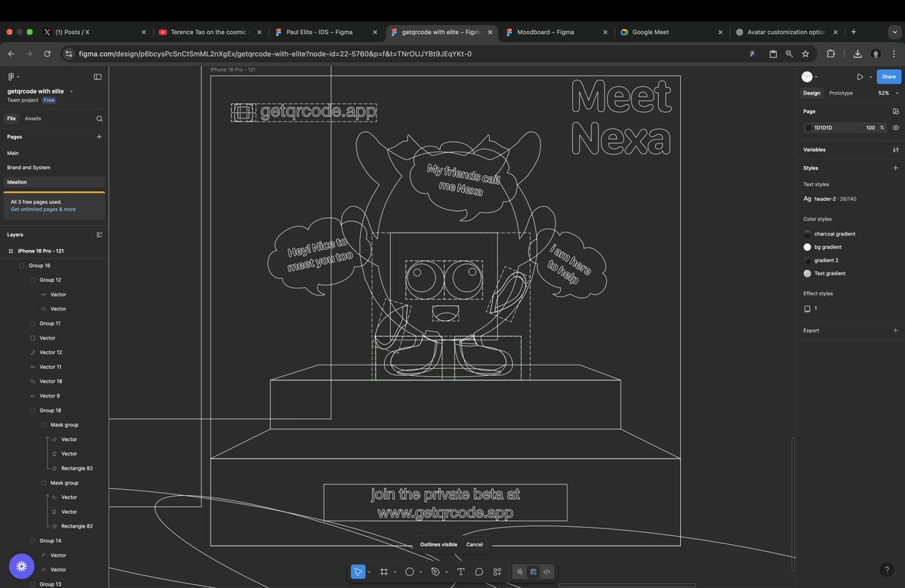Image resolution: width=905 pixels, height=588 pixels.
Task: Switch to Dev Mode in toolbar
Action: click(546, 572)
